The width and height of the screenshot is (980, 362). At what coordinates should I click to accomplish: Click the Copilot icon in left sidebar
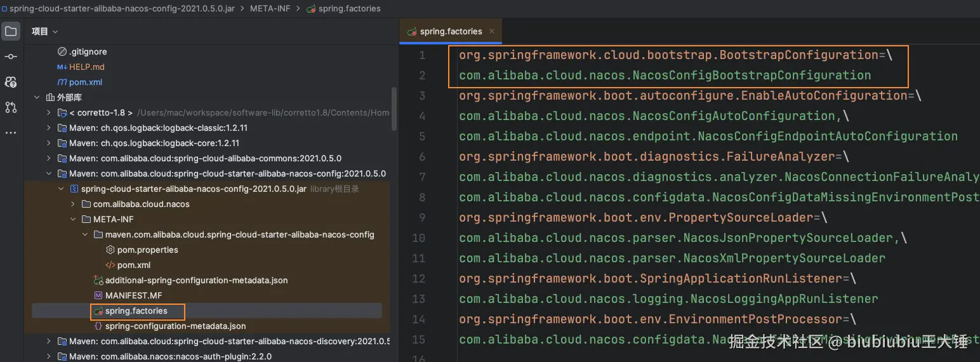click(11, 82)
